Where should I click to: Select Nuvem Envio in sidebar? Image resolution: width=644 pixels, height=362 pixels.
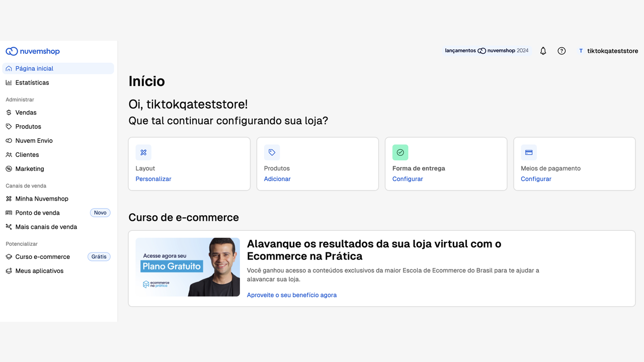[x=34, y=141]
